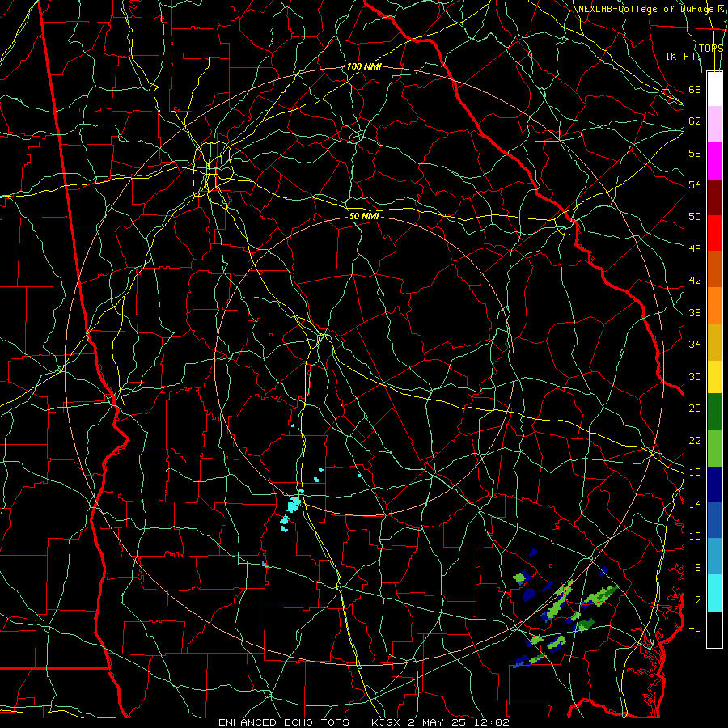Click the legend value '58'
The image size is (728, 728).
[x=695, y=153]
